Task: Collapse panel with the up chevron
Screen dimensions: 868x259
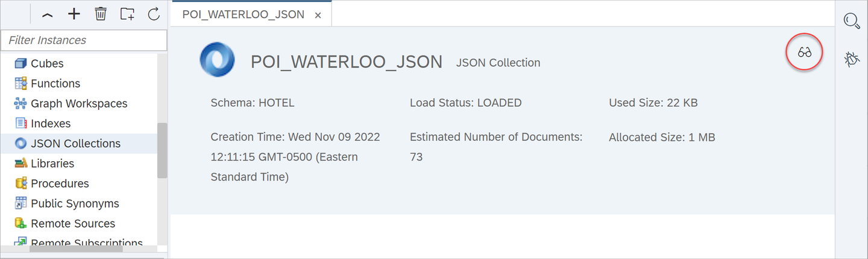Action: click(47, 15)
